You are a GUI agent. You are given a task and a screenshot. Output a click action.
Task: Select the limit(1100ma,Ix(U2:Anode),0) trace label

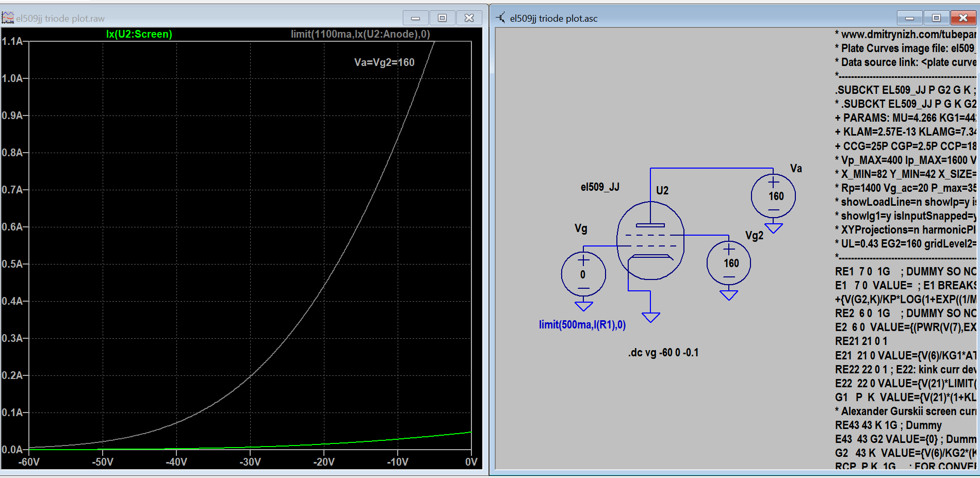pos(360,34)
